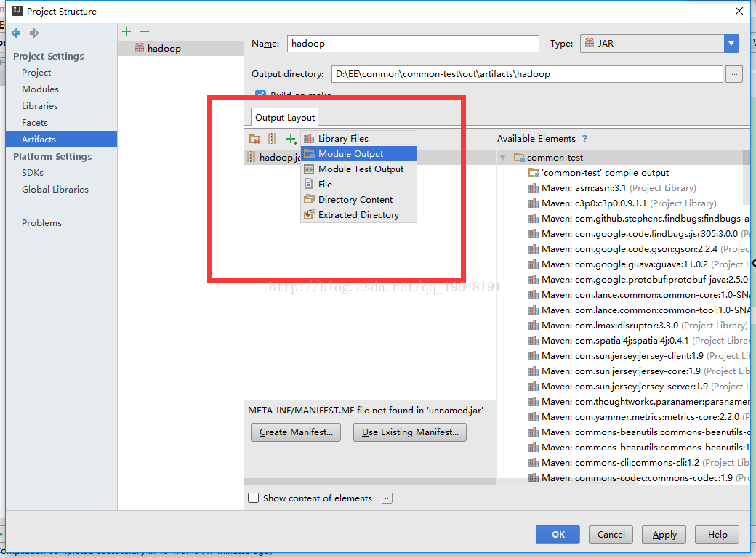Open Problems in the sidebar
The width and height of the screenshot is (756, 558).
click(41, 222)
